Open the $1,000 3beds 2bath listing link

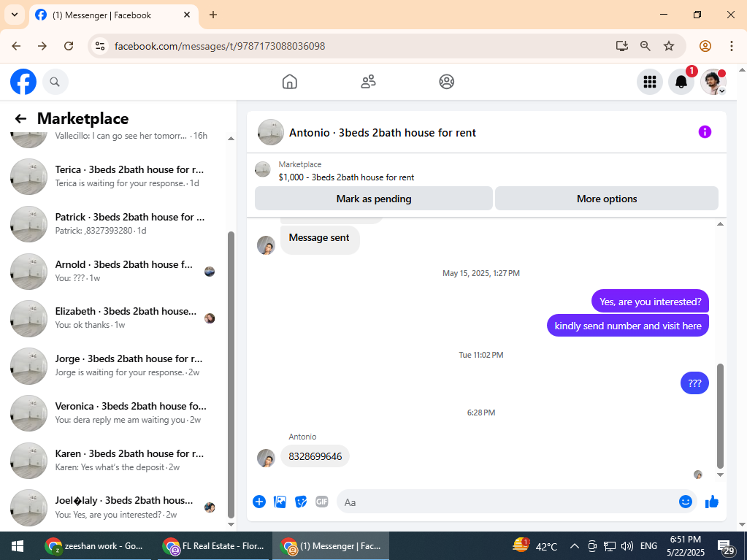click(x=346, y=177)
